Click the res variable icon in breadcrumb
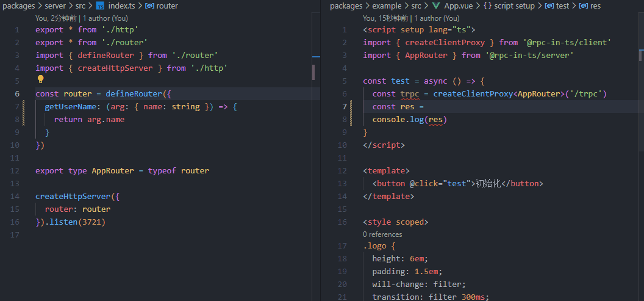644x301 pixels. [x=583, y=6]
